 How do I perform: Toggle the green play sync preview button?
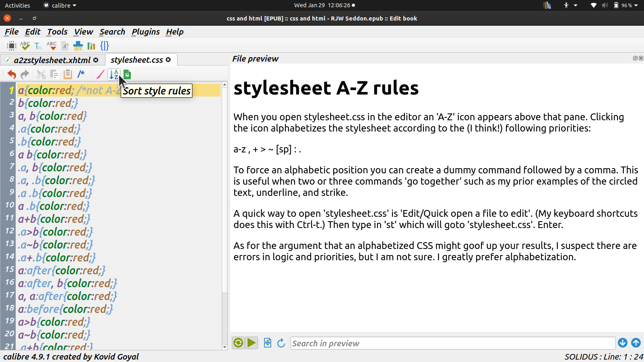pyautogui.click(x=252, y=343)
